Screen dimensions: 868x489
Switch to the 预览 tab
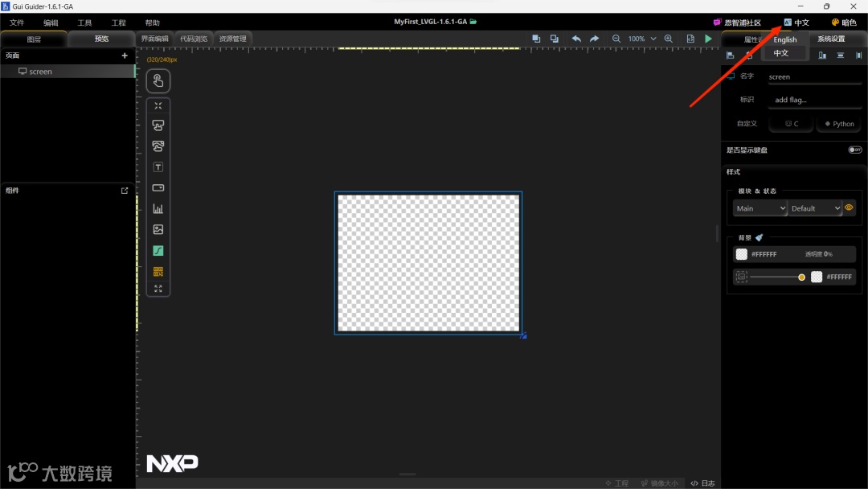pyautogui.click(x=101, y=39)
